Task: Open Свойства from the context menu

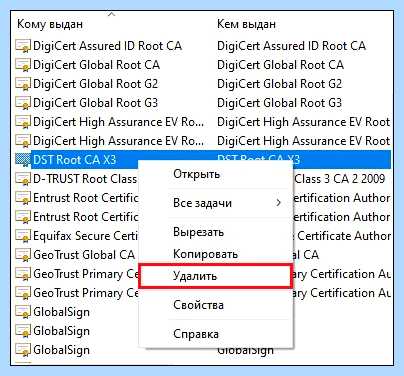Action: (x=198, y=305)
